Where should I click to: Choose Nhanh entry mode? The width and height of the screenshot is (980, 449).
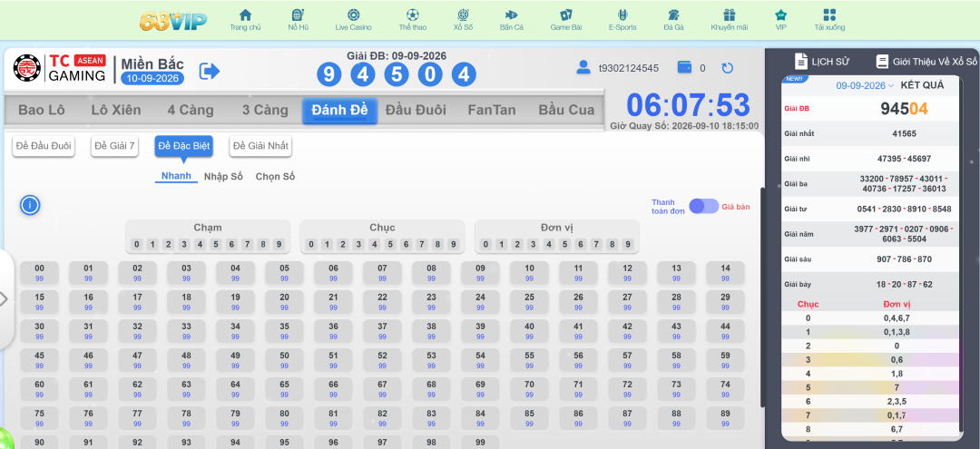pos(176,176)
